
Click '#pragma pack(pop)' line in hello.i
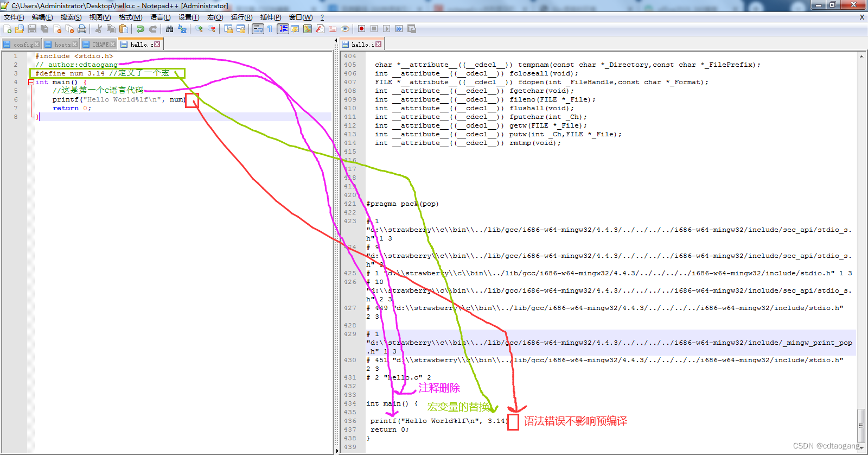[x=403, y=204]
